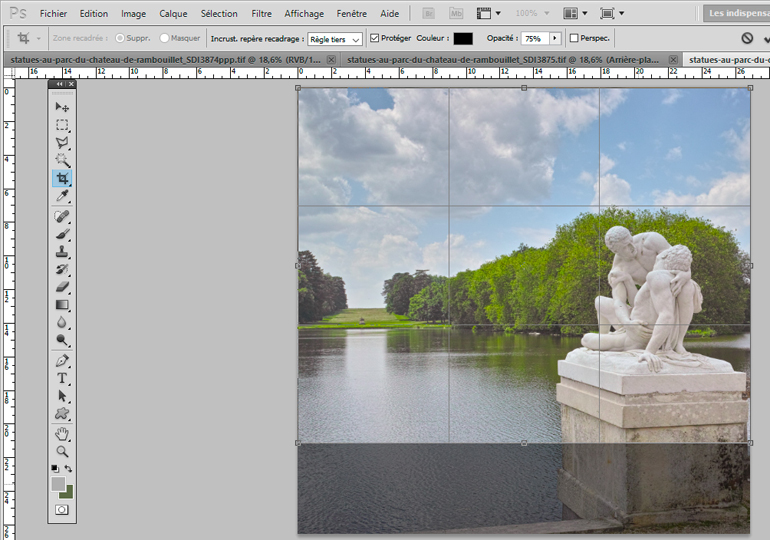Click the bottom-center crop handle
Image resolution: width=770 pixels, height=540 pixels.
click(524, 443)
